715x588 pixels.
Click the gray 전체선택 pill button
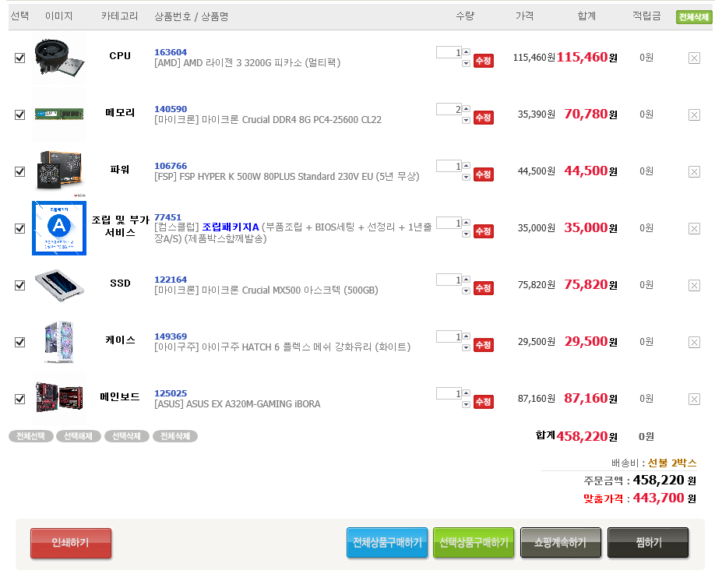coord(30,436)
